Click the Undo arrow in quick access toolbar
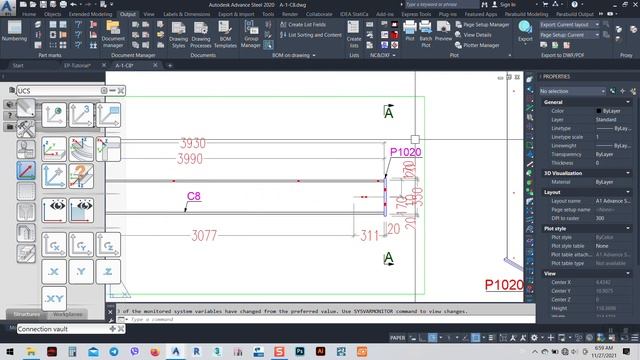 click(x=73, y=4)
